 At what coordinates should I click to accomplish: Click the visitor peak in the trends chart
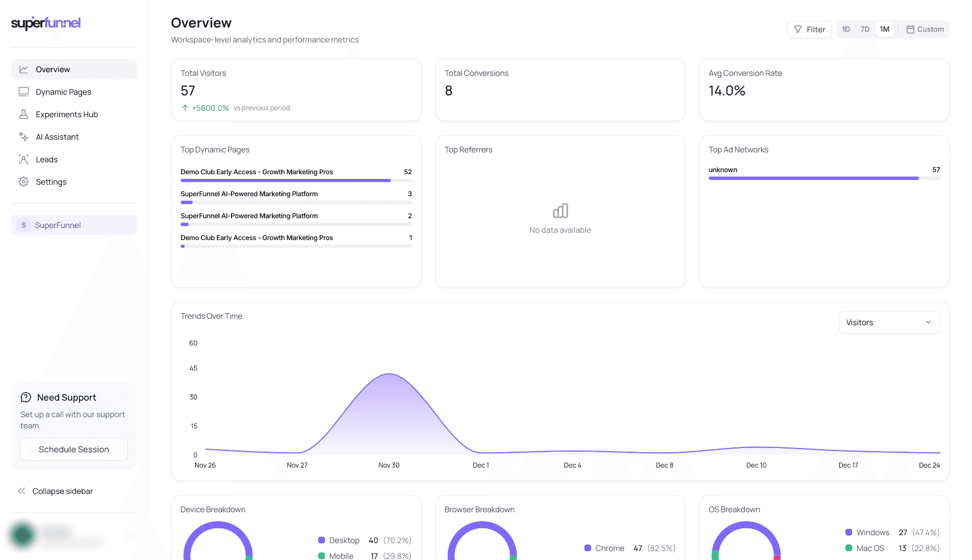click(x=389, y=374)
